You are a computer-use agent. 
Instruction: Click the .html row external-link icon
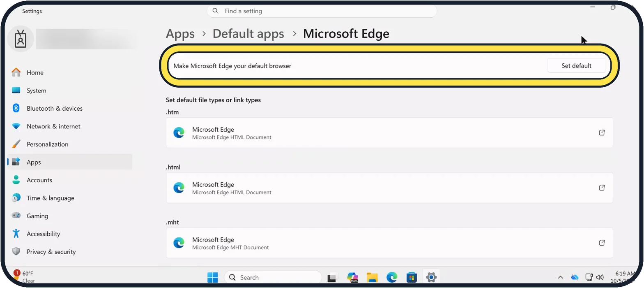click(602, 188)
